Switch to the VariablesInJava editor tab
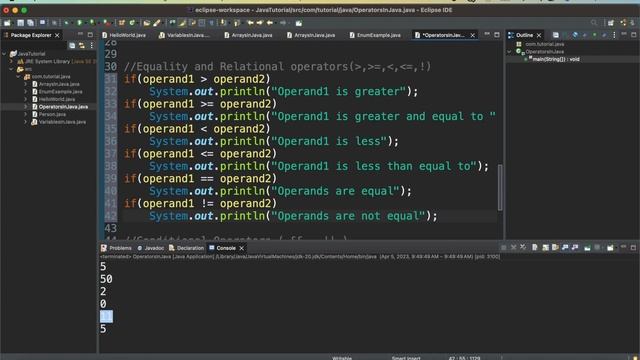This screenshot has height=360, width=640. click(184, 35)
